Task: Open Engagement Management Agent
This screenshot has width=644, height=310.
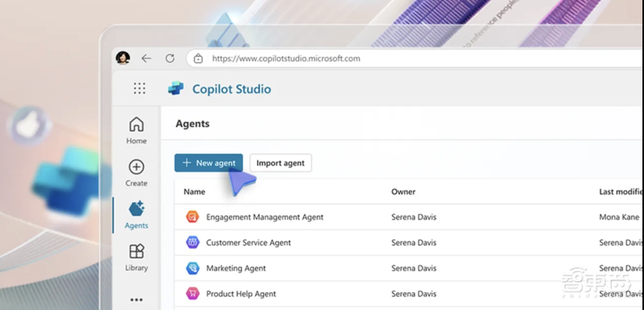Action: (x=265, y=217)
